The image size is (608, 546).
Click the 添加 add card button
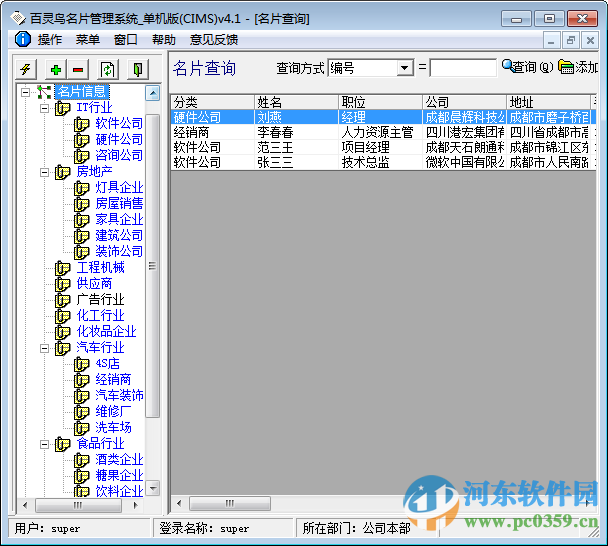pyautogui.click(x=578, y=67)
